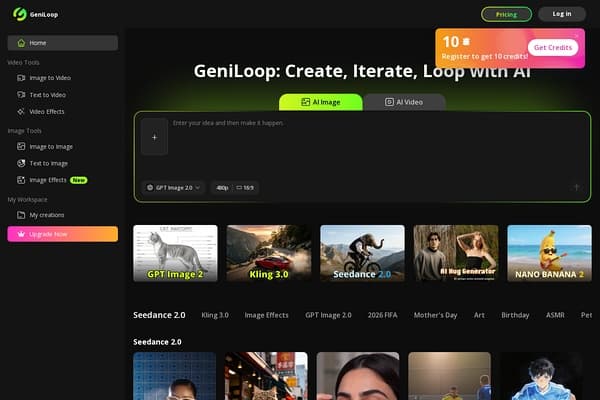This screenshot has height=400, width=600.
Task: Click the 'Seedance 2.0' section heading
Action: pos(157,342)
